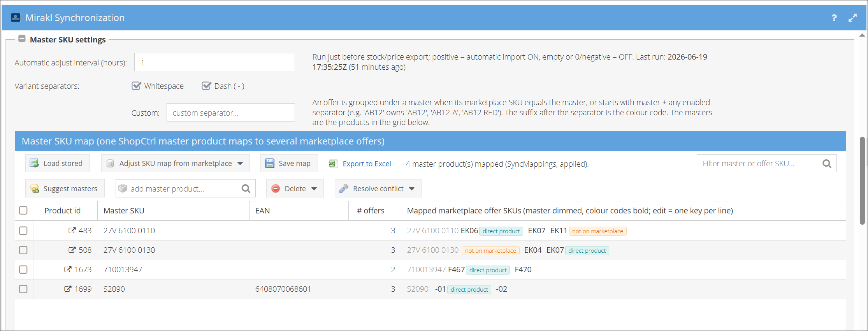Click the filter search magnifier icon
Image resolution: width=868 pixels, height=331 pixels.
[827, 164]
